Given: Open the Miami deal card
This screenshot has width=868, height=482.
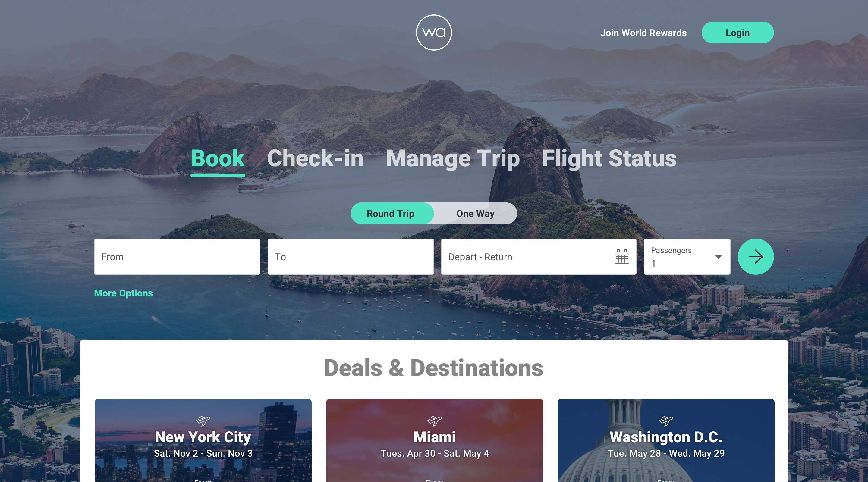Looking at the screenshot, I should [434, 440].
